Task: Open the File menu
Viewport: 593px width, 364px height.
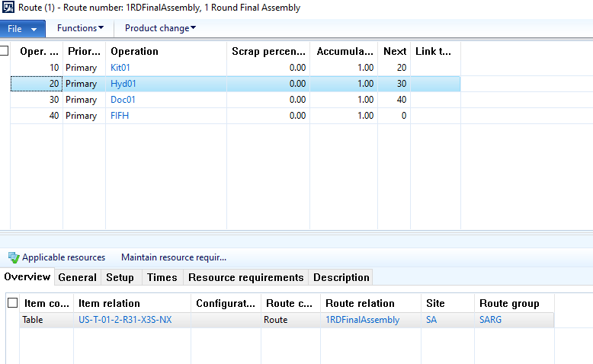Action: click(x=22, y=29)
